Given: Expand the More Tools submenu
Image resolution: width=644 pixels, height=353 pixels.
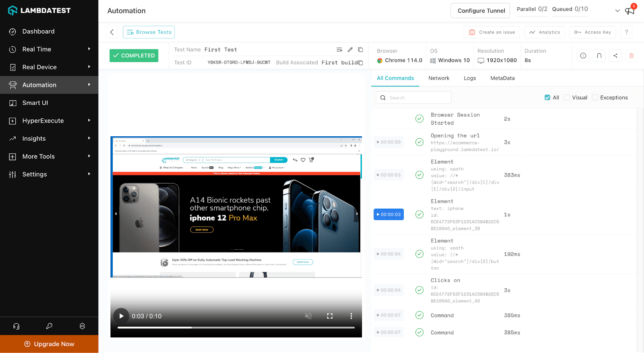Looking at the screenshot, I should pos(89,156).
